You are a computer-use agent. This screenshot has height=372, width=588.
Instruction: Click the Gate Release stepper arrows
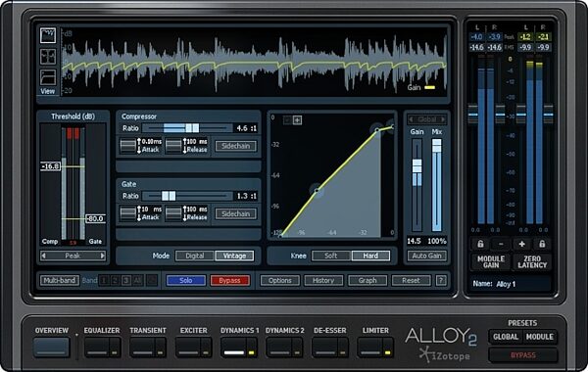pos(185,213)
